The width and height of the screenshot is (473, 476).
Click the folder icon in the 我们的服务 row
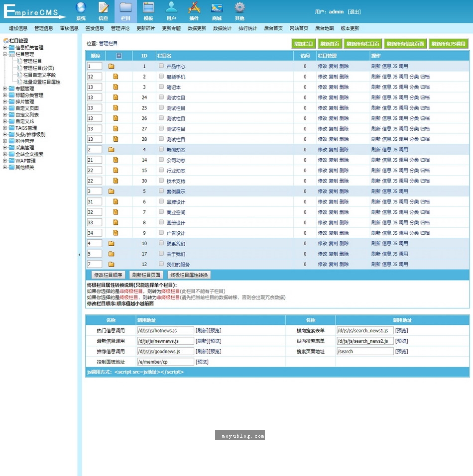pos(111,264)
